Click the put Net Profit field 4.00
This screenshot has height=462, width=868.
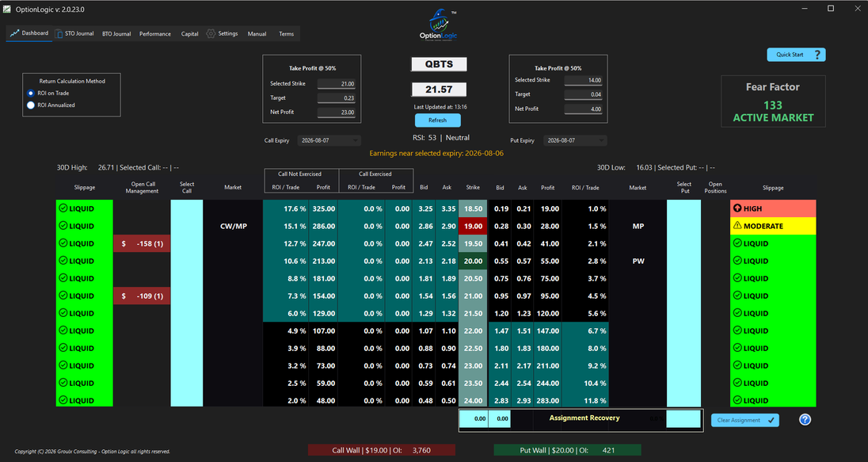point(584,109)
